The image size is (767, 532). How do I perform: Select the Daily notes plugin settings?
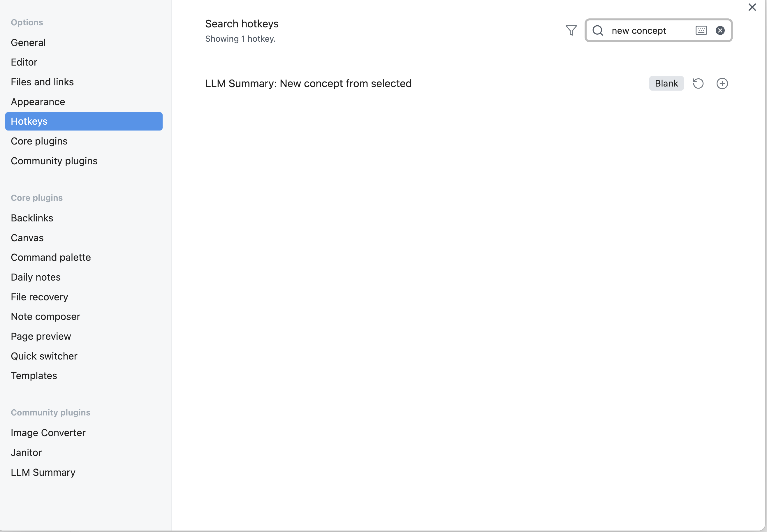pos(36,277)
